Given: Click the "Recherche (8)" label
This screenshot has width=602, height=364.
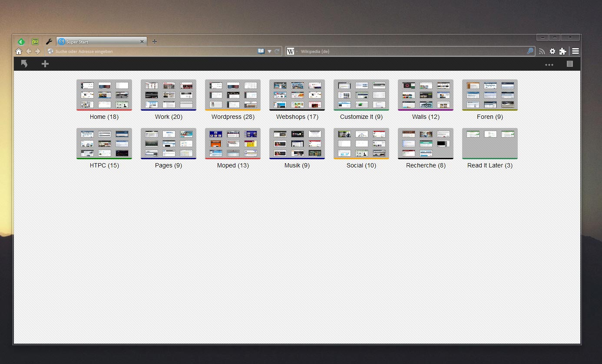Looking at the screenshot, I should point(426,165).
